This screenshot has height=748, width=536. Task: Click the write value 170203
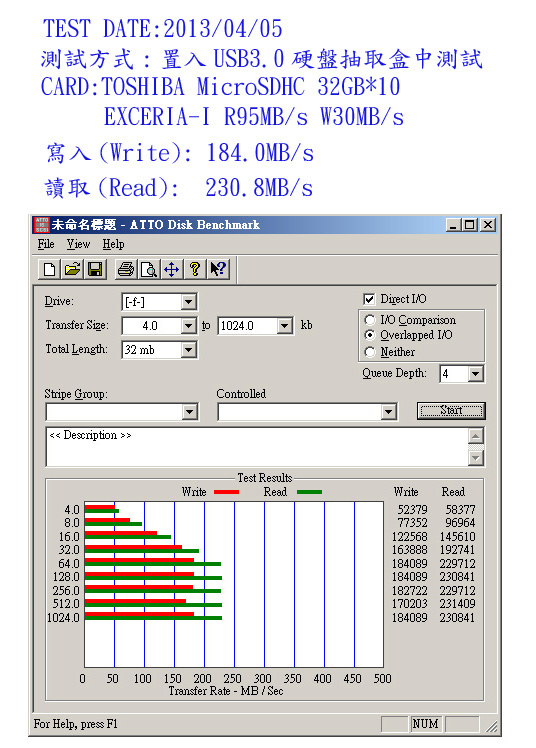tap(410, 604)
